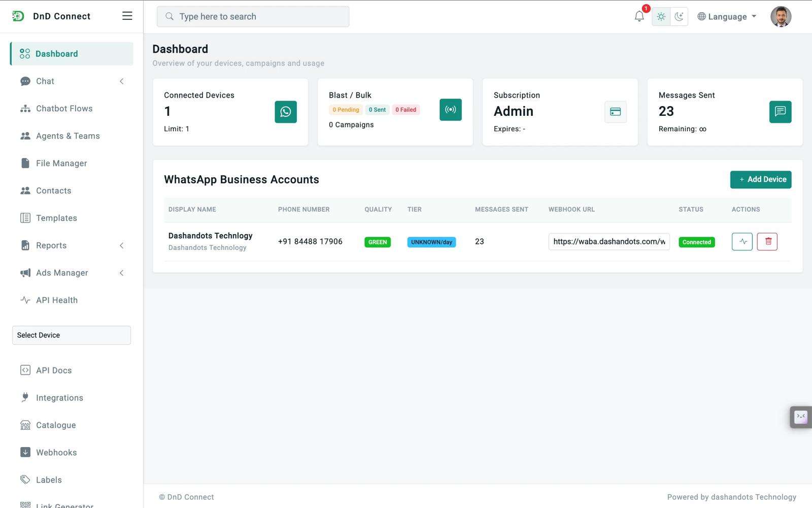Open the notifications bell
The height and width of the screenshot is (508, 812).
click(639, 16)
